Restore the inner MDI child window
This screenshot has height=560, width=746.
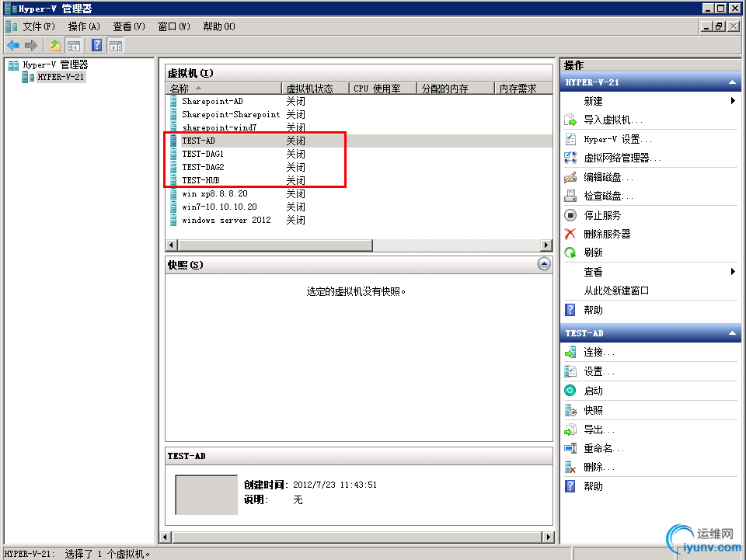[x=720, y=26]
